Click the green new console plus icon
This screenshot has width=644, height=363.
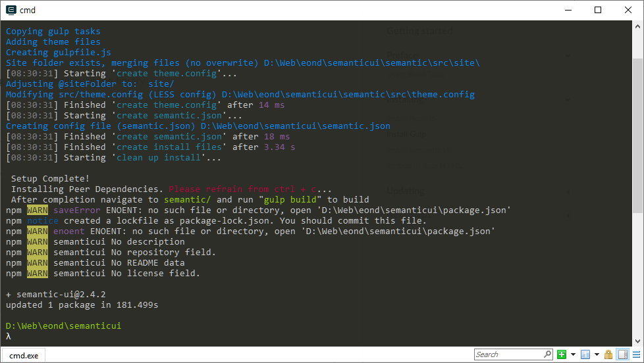point(562,354)
